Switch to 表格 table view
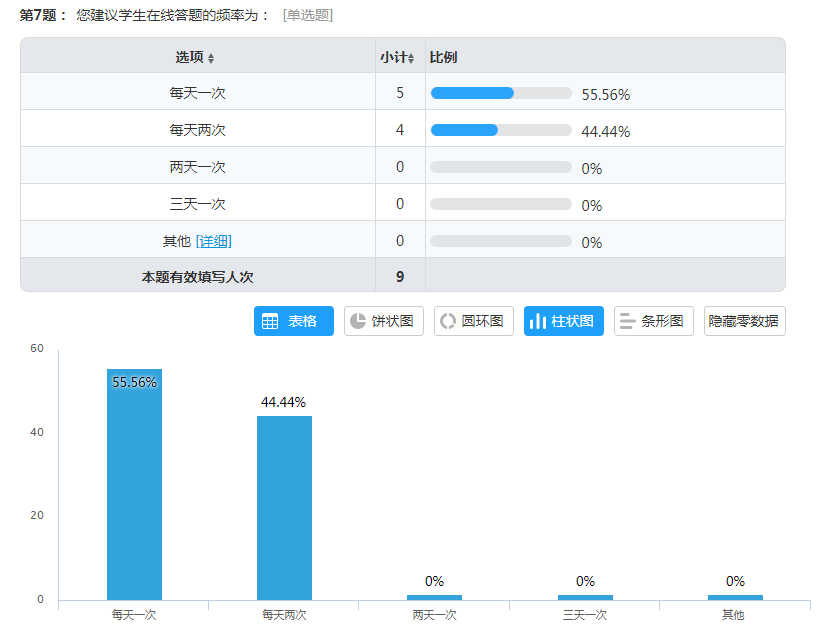The width and height of the screenshot is (825, 632). [x=294, y=321]
